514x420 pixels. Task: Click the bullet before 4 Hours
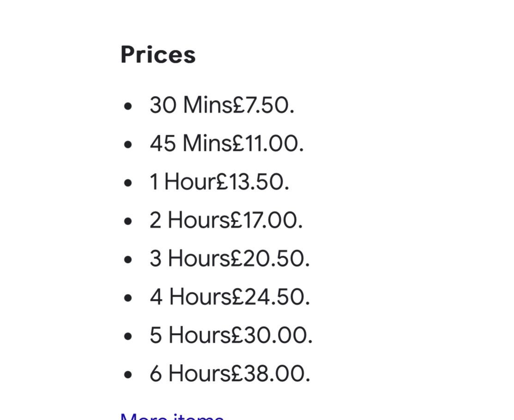128,298
